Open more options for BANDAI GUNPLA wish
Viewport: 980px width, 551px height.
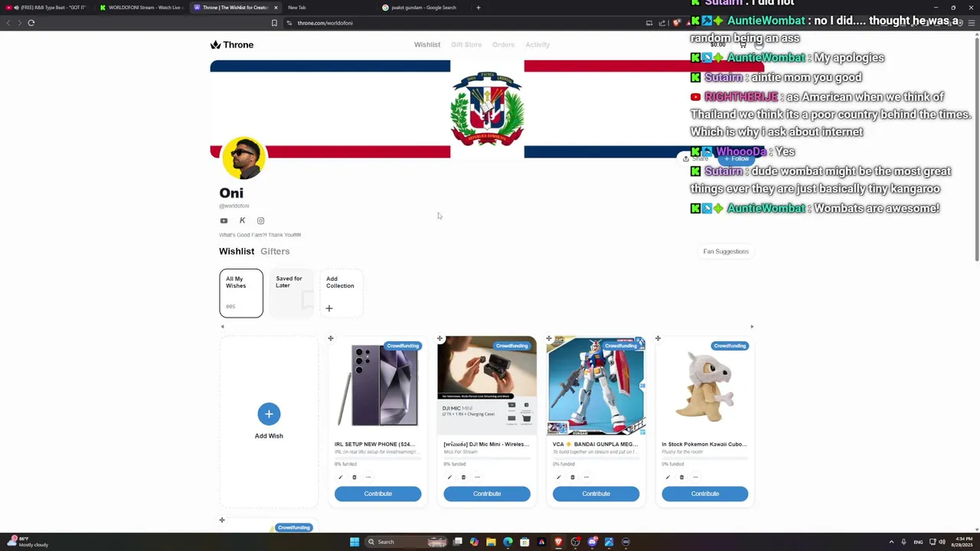586,477
